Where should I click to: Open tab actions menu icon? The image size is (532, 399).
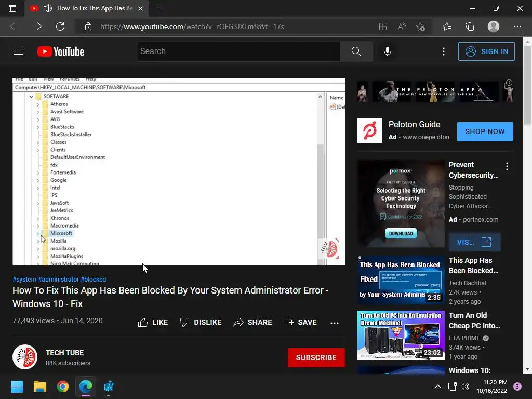coord(12,8)
